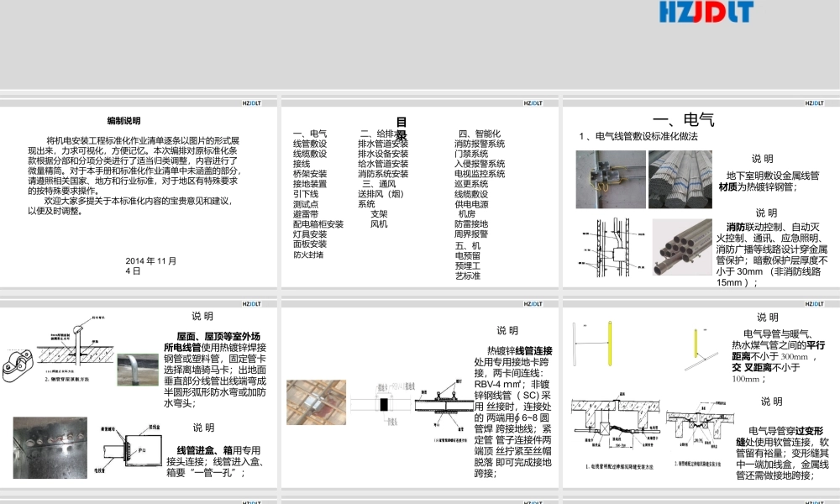Select the 引下线 entry
The height and width of the screenshot is (504, 840).
(x=306, y=194)
